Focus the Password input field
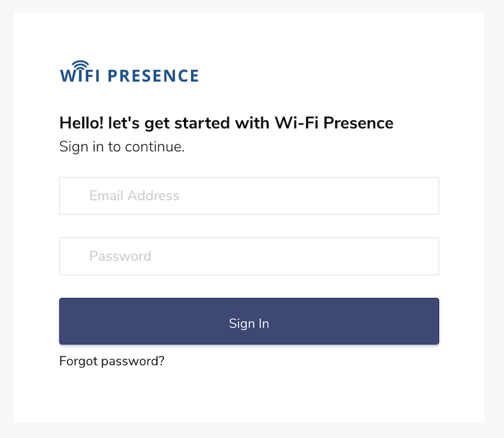Image resolution: width=504 pixels, height=438 pixels. click(x=249, y=256)
